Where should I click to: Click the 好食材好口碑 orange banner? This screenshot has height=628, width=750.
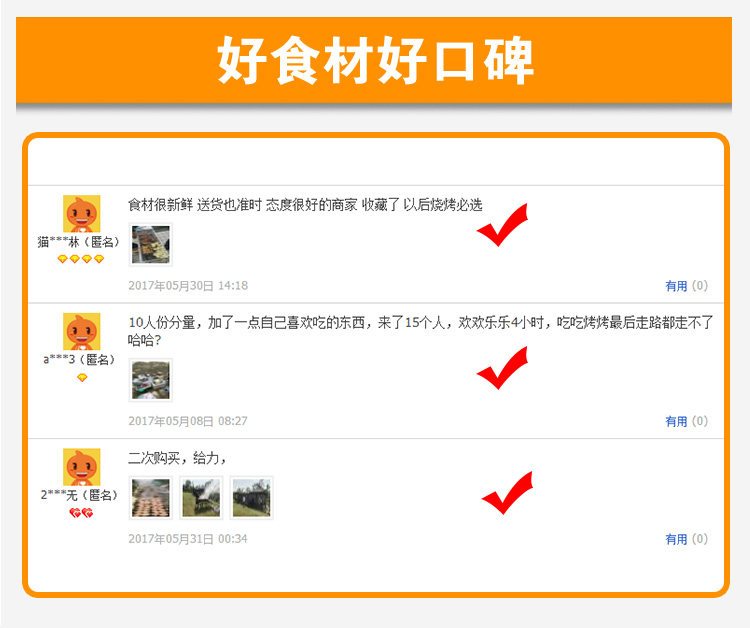click(374, 60)
